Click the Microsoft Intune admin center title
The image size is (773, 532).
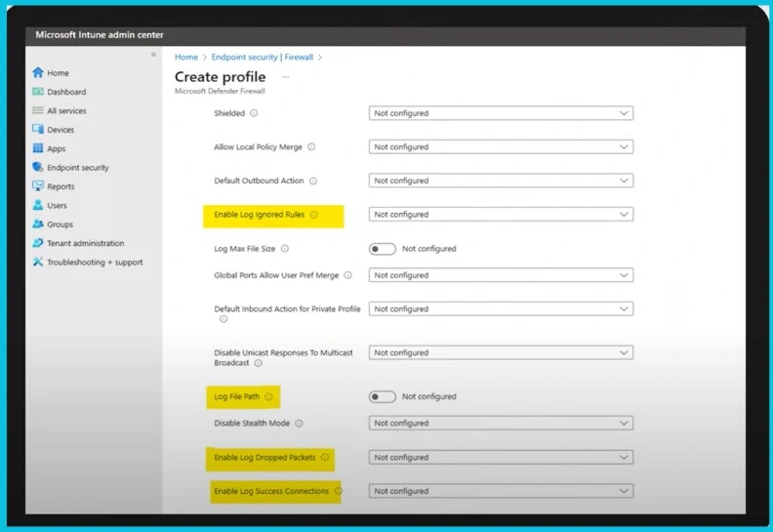point(100,35)
